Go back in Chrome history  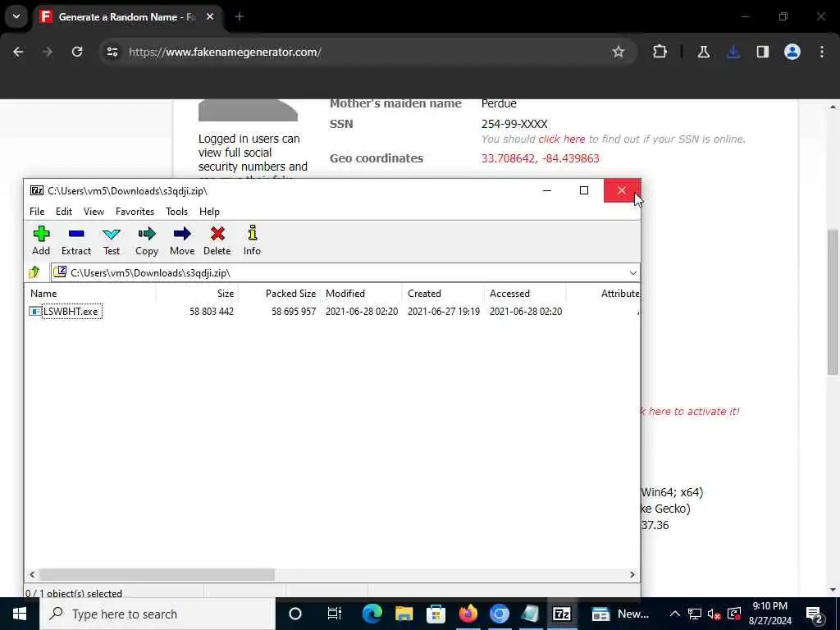18,52
